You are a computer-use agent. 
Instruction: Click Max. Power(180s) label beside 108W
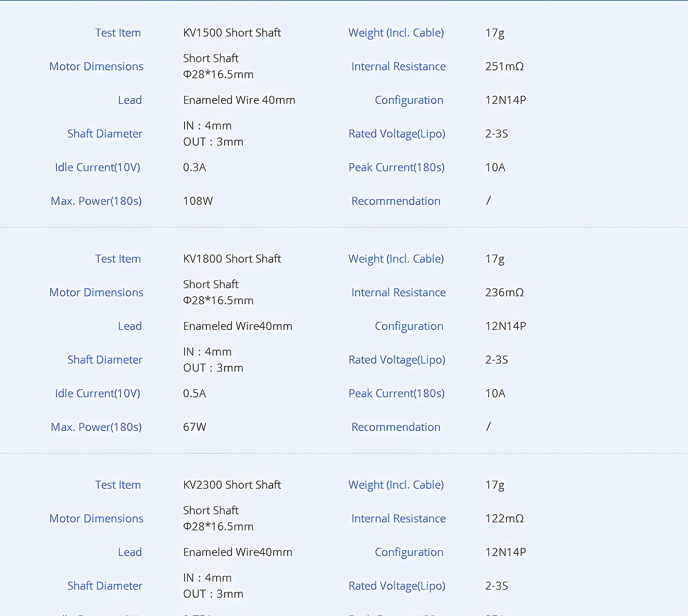(96, 201)
